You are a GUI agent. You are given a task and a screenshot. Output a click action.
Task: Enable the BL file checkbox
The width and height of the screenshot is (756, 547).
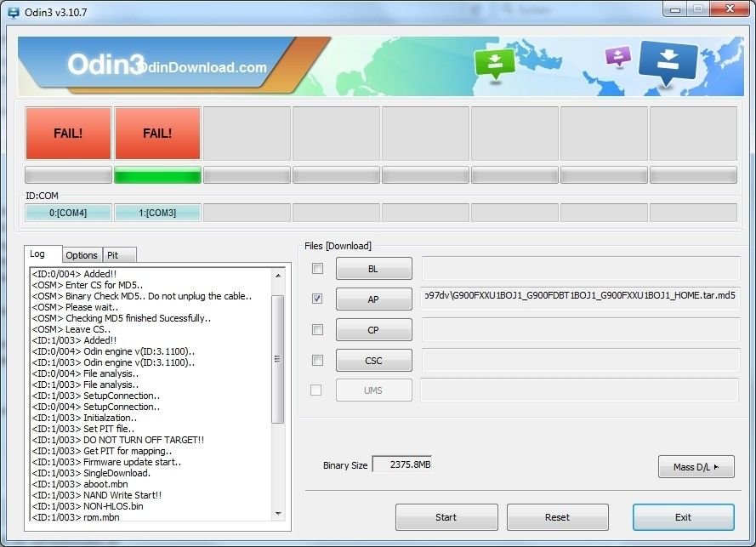[x=317, y=269]
